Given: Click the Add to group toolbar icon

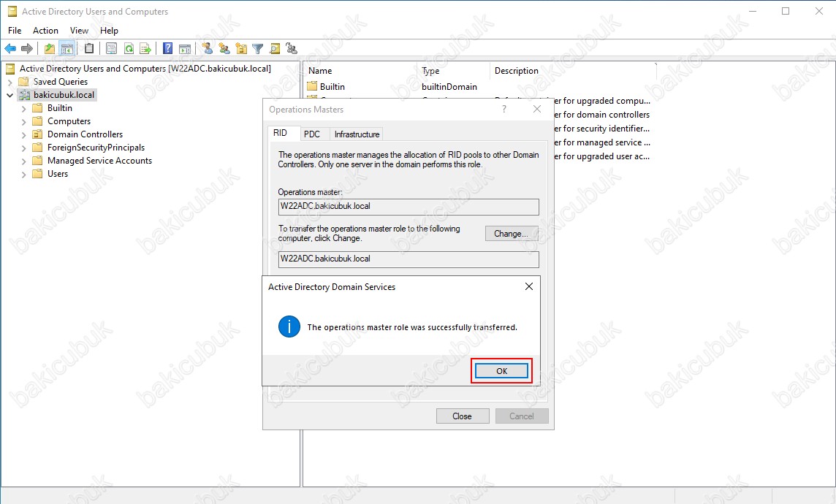Looking at the screenshot, I should 292,48.
